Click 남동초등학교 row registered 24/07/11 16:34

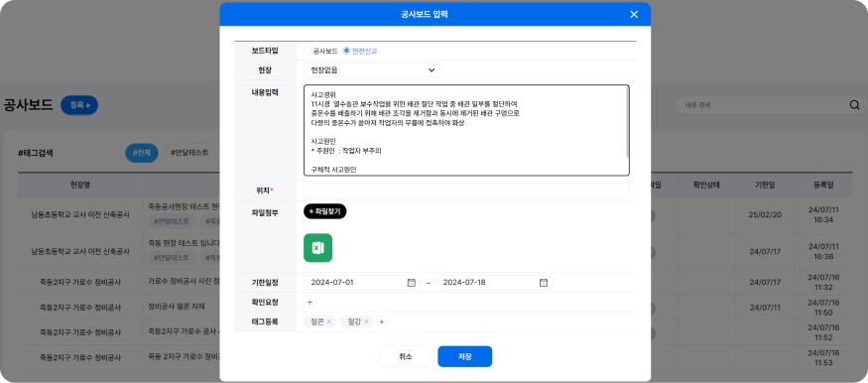click(x=80, y=214)
